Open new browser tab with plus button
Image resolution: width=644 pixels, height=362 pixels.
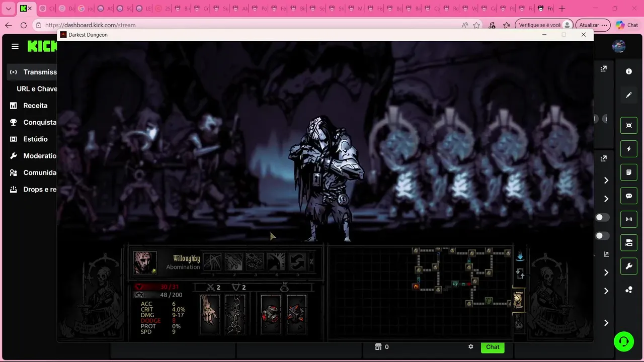click(562, 9)
